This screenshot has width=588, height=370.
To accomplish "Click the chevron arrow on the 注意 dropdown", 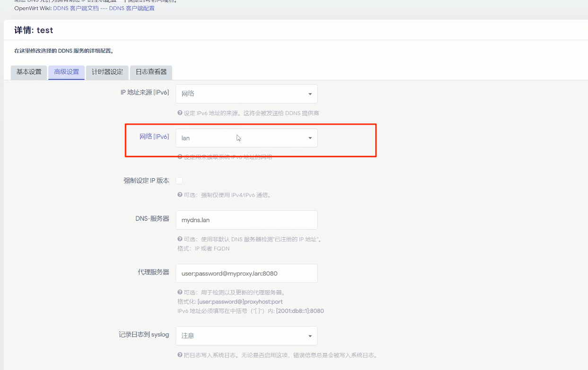I will point(311,335).
